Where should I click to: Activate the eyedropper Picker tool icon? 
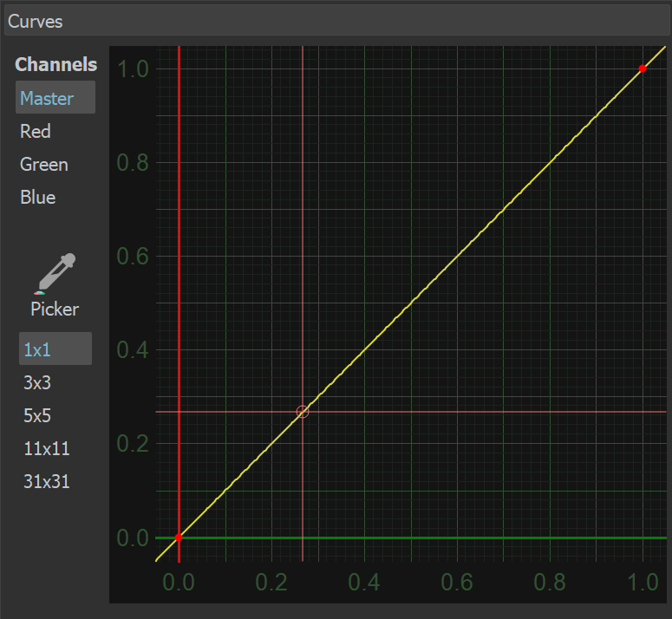(55, 274)
